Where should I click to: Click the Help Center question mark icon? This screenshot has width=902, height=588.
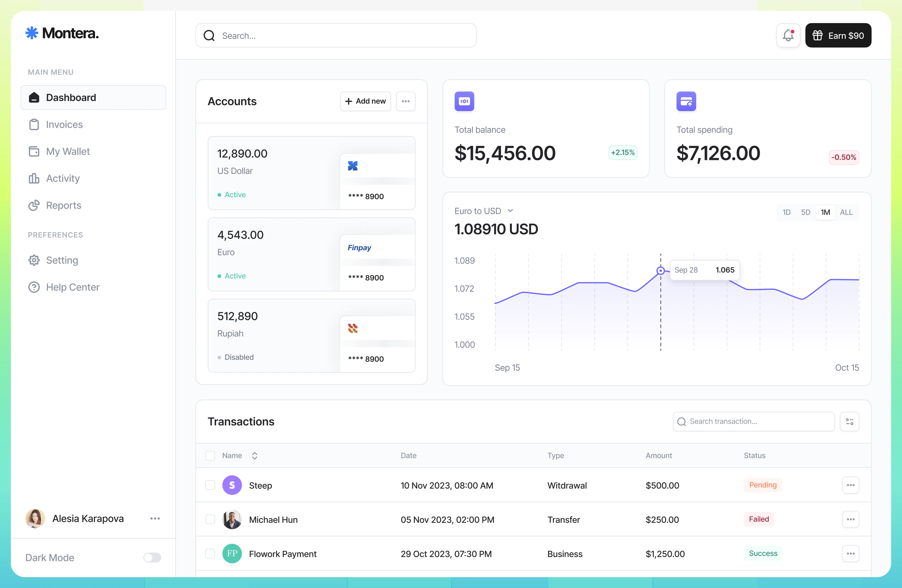tap(34, 287)
